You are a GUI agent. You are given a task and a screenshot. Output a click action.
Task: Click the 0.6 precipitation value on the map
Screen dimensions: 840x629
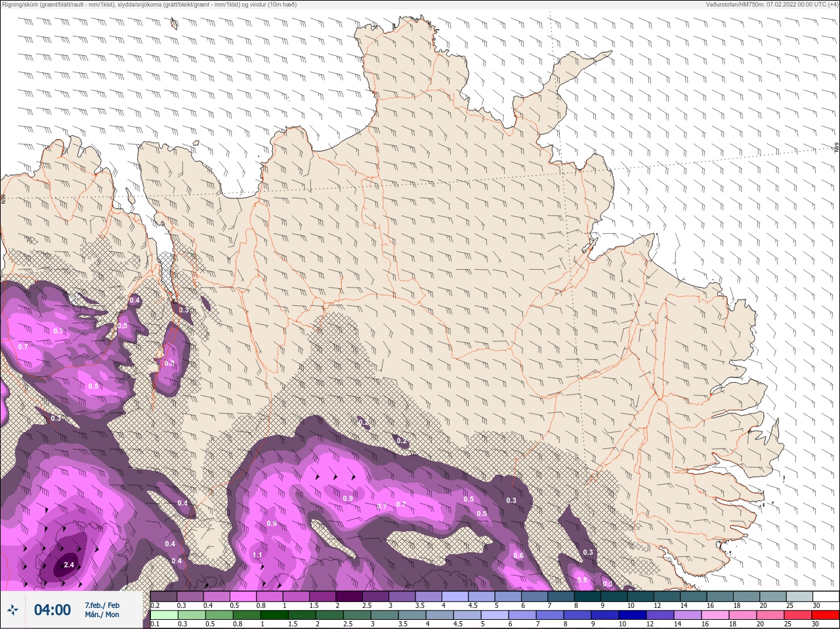coord(518,555)
